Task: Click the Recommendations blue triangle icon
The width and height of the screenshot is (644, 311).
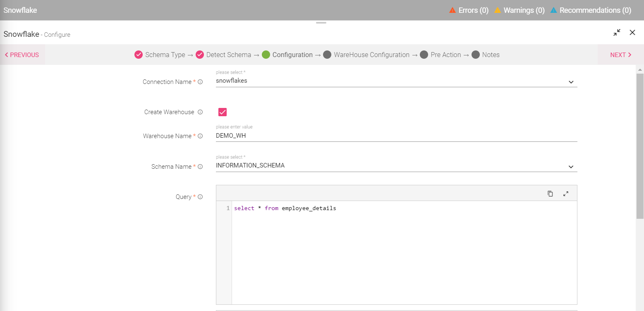Action: click(x=553, y=10)
